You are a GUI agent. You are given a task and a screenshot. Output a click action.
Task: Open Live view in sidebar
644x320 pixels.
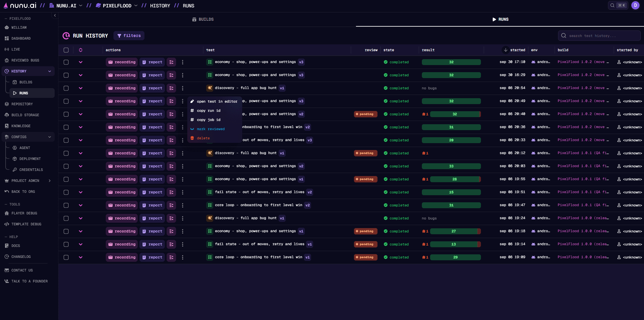pyautogui.click(x=16, y=49)
